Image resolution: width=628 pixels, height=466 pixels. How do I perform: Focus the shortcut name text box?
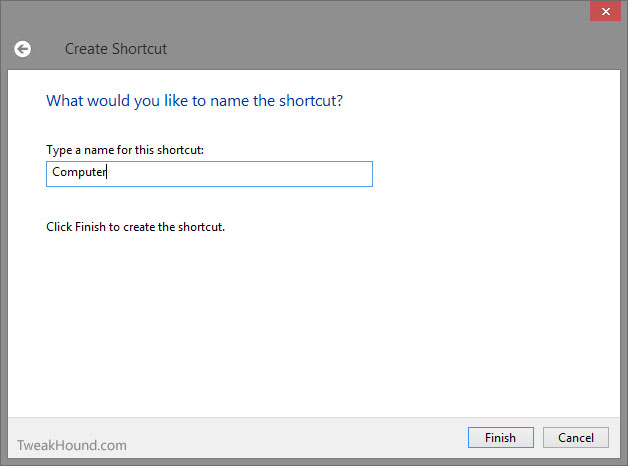tap(209, 174)
